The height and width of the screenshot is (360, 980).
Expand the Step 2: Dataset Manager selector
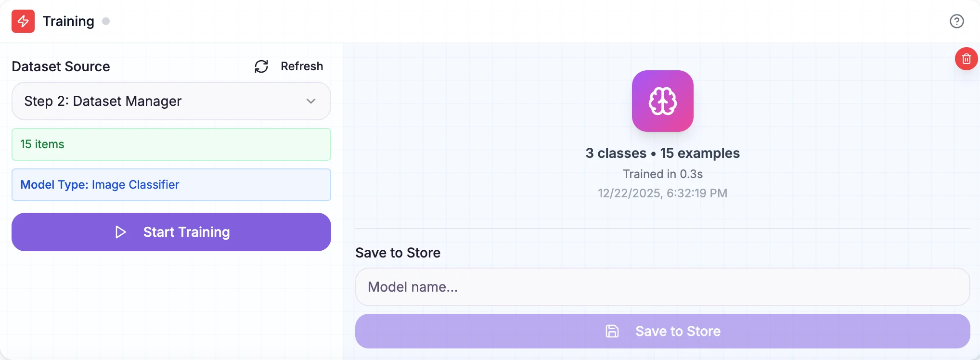click(171, 101)
